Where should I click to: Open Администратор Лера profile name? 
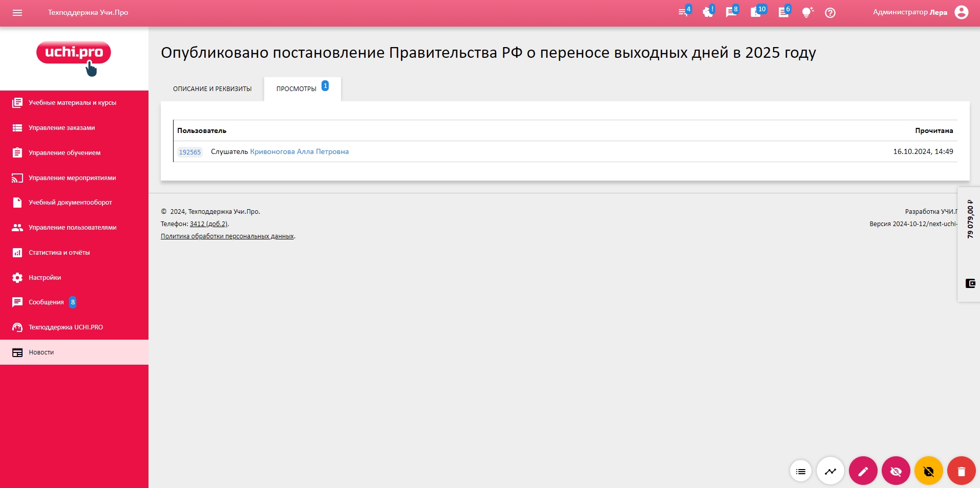point(910,12)
